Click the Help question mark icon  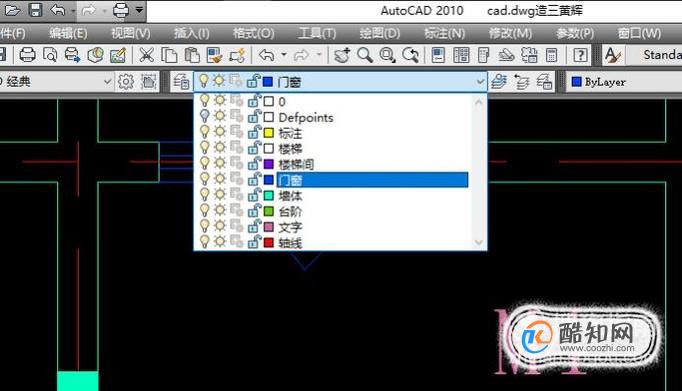point(580,55)
